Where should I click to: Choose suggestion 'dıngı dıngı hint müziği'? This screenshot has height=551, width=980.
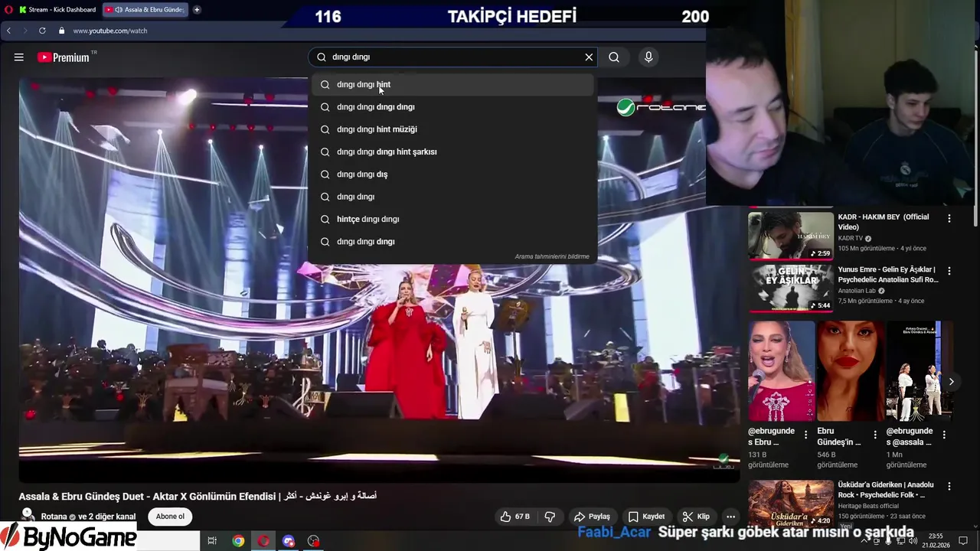coord(452,129)
